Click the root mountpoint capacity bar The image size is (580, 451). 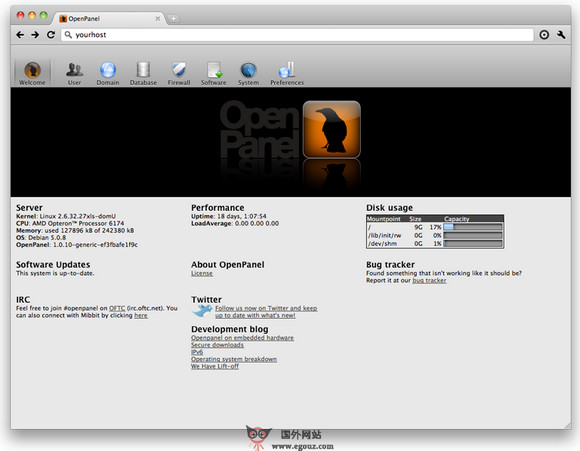(473, 227)
